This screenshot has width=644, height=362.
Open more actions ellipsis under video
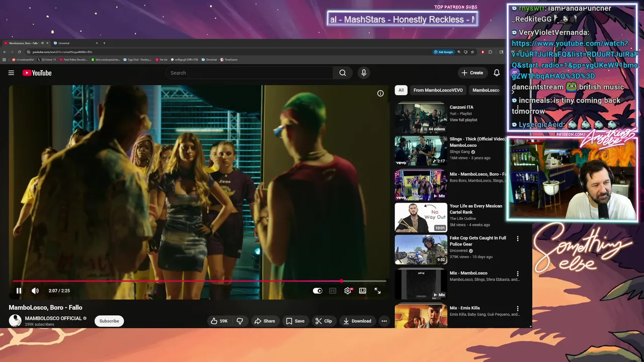point(384,321)
